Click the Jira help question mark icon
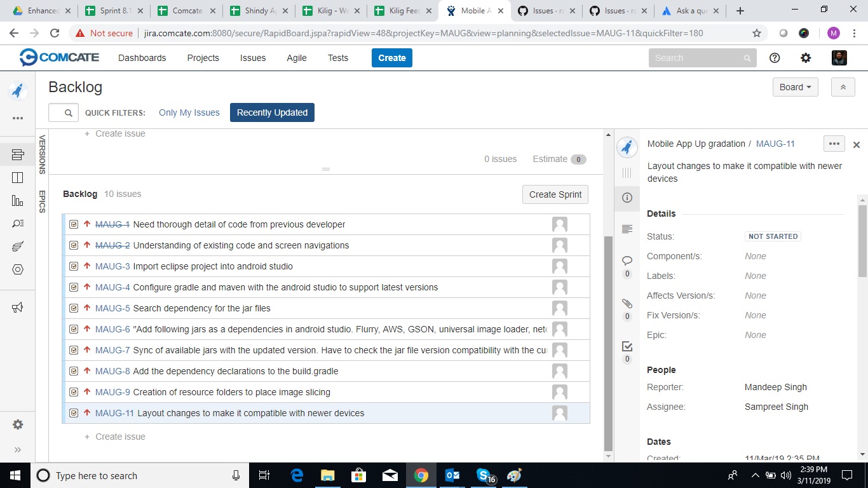The image size is (868, 488). tap(775, 58)
